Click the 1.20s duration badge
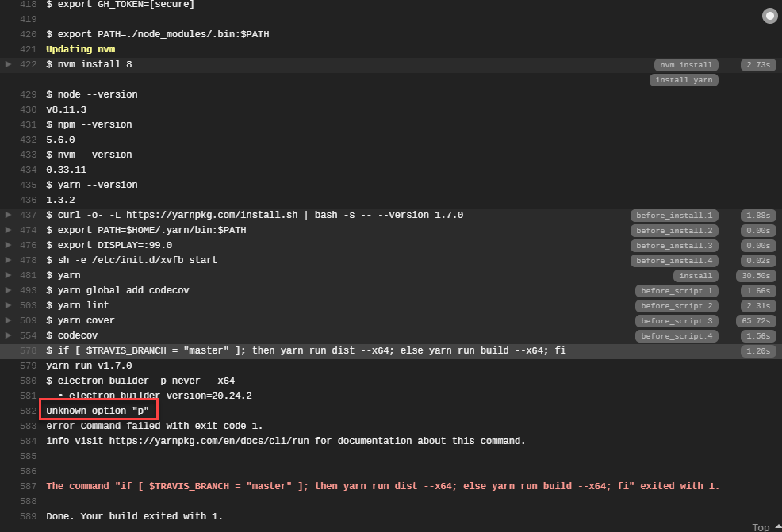 click(758, 351)
